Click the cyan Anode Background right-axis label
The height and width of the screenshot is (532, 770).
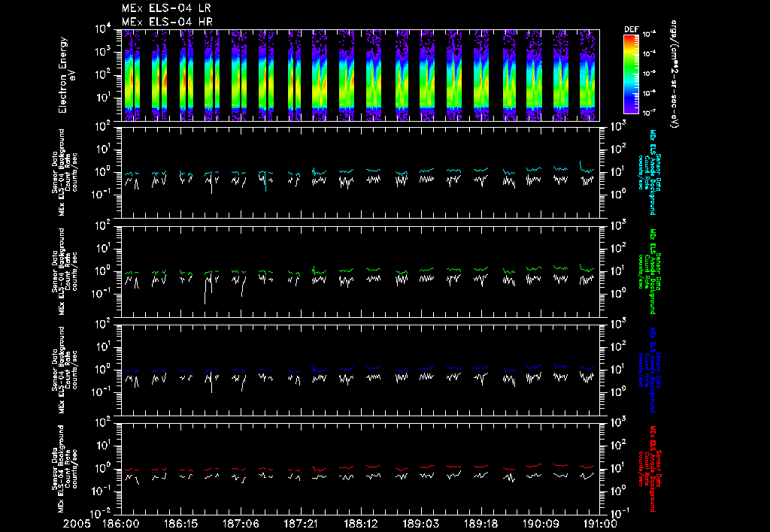pyautogui.click(x=649, y=172)
